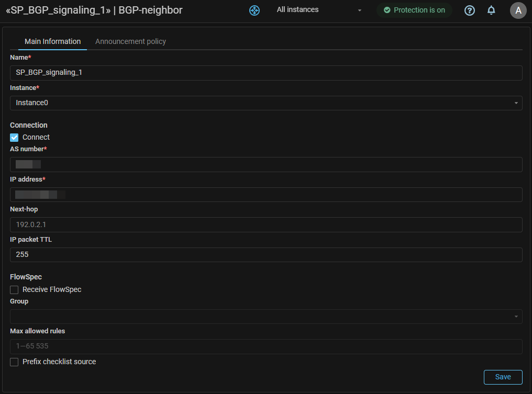
Task: Click the green Protection is on checkmark icon
Action: pos(387,10)
